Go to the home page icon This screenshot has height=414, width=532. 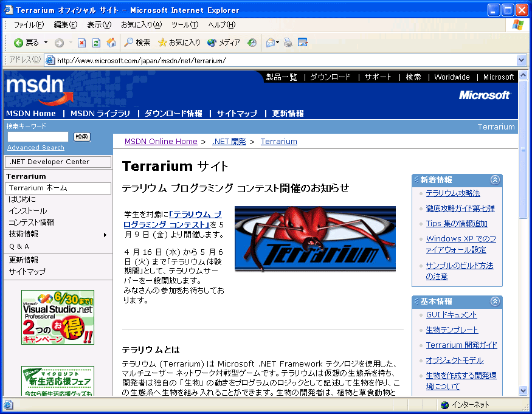(x=111, y=43)
